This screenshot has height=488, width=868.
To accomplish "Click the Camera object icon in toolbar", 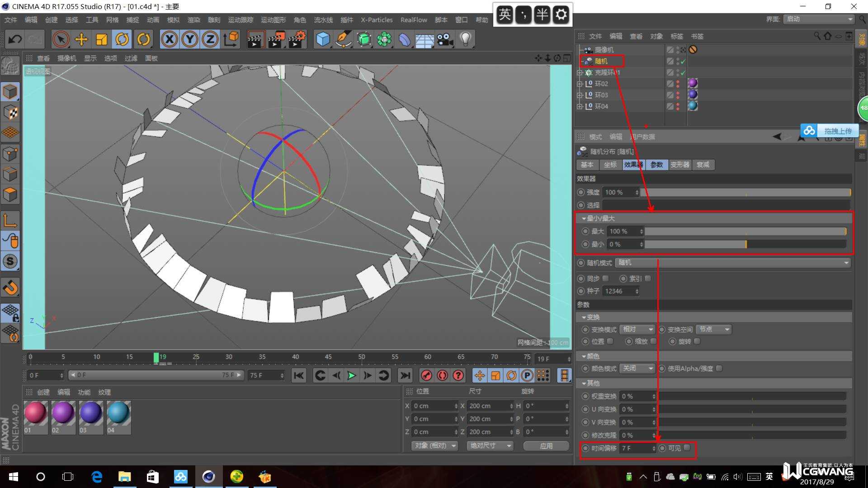I will pyautogui.click(x=445, y=40).
